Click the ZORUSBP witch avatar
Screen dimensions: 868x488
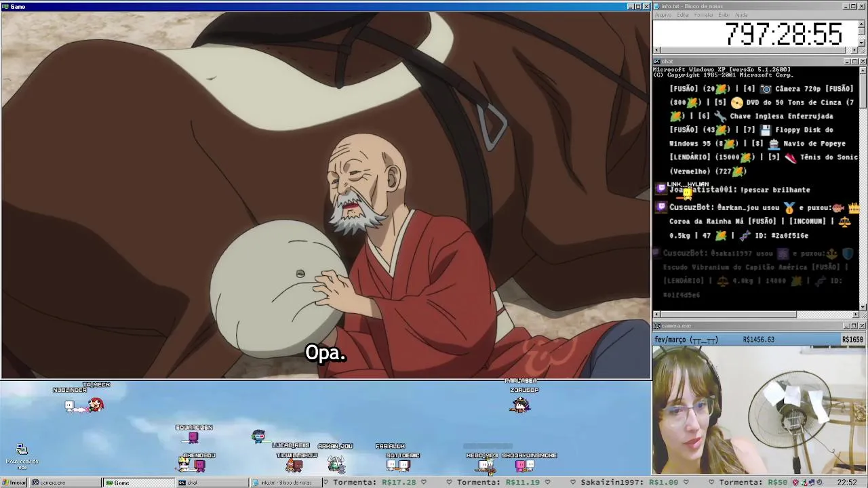521,405
